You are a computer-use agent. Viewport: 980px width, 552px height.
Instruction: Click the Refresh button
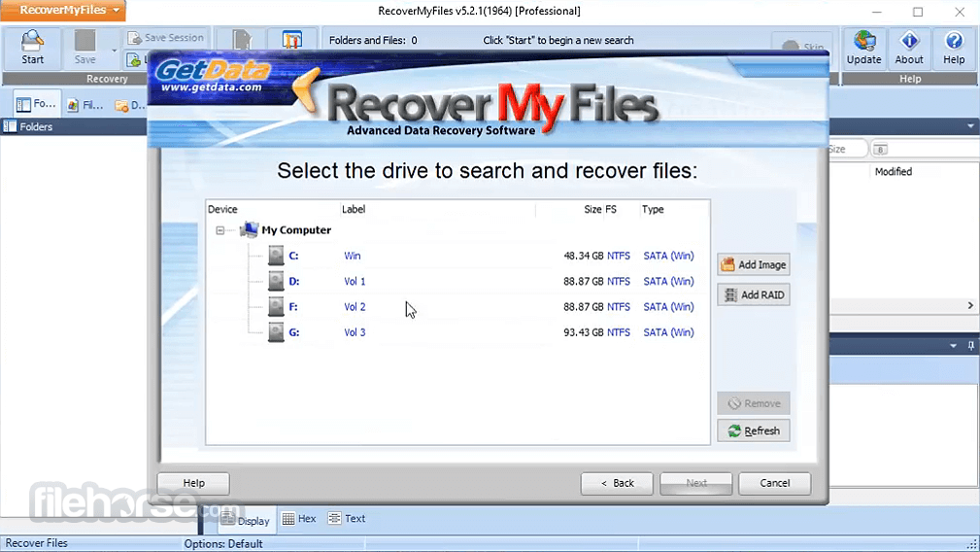coord(753,431)
